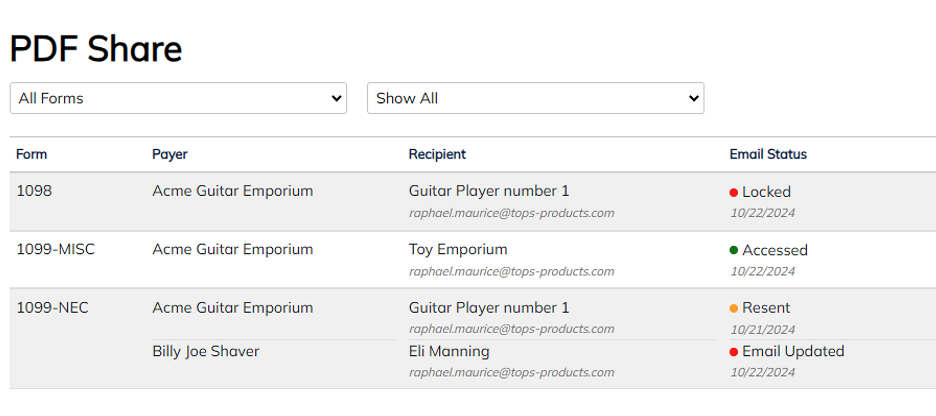The height and width of the screenshot is (416, 936).
Task: Click Toy Emporium's email address
Action: tap(512, 271)
